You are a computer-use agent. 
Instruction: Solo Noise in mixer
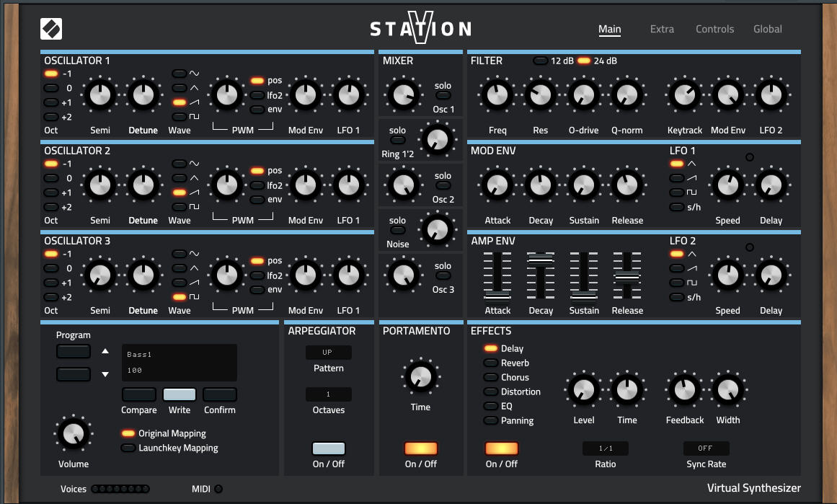397,231
